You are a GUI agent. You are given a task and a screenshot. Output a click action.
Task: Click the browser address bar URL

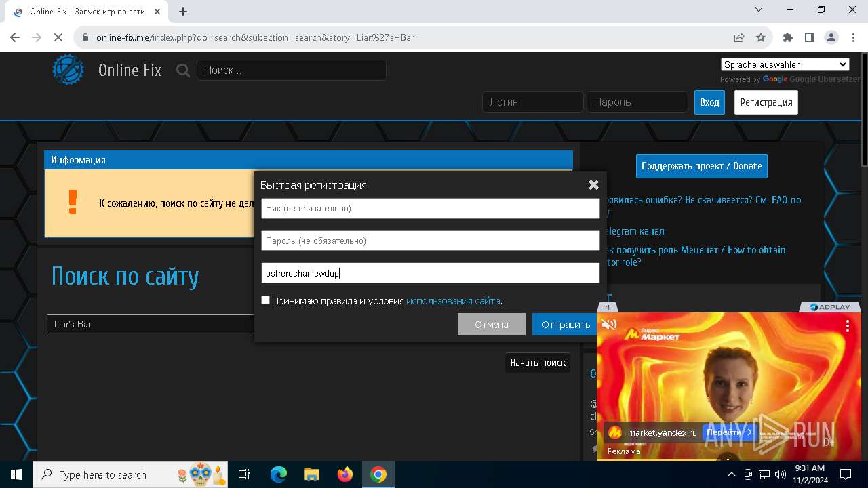(x=255, y=37)
